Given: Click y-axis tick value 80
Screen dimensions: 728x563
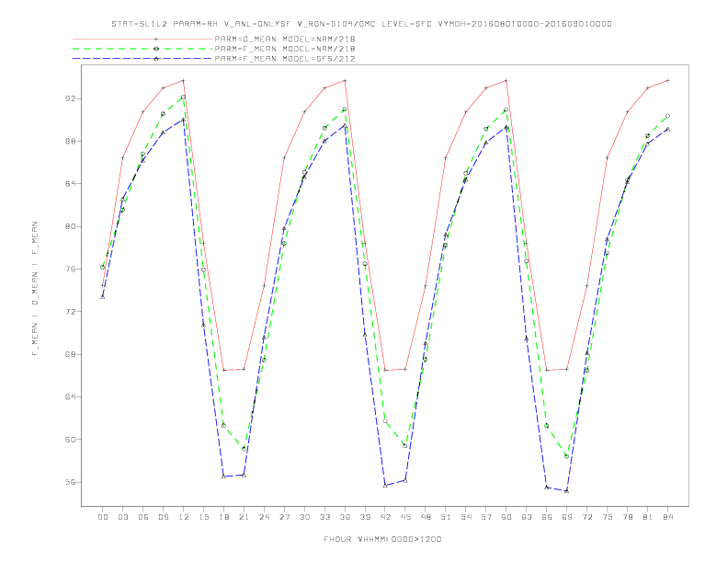Looking at the screenshot, I should 70,226.
